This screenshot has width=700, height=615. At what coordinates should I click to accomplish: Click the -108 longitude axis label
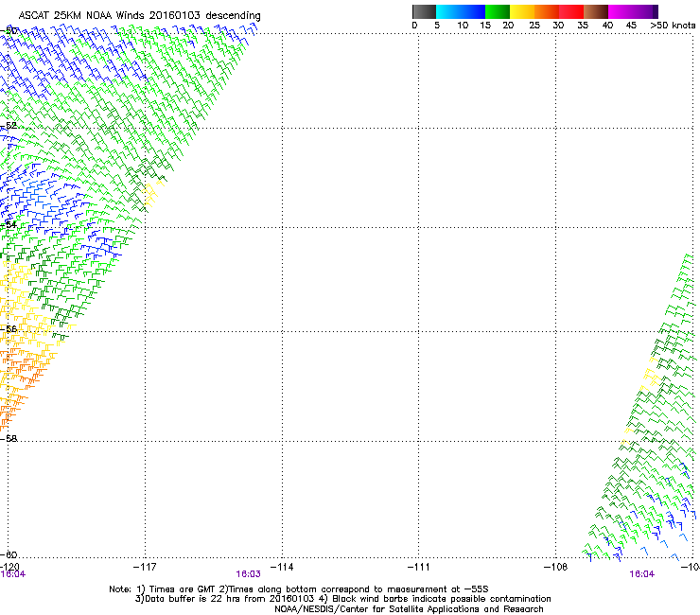tap(556, 567)
